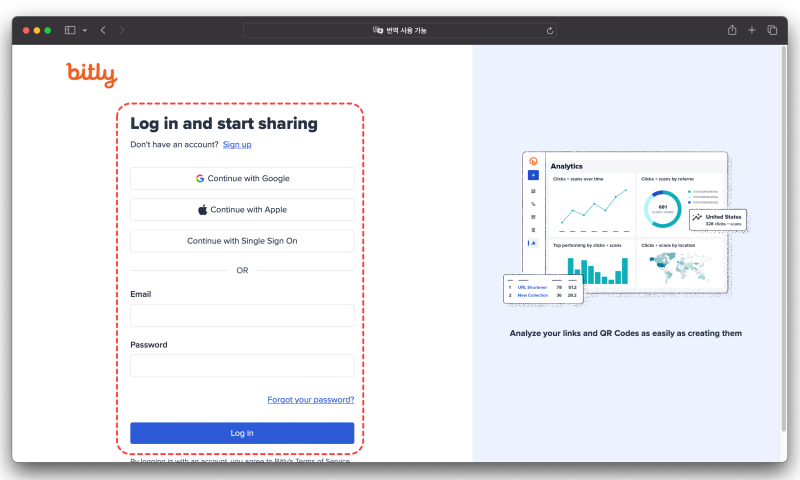
Task: Click the Safari address bar
Action: point(399,30)
